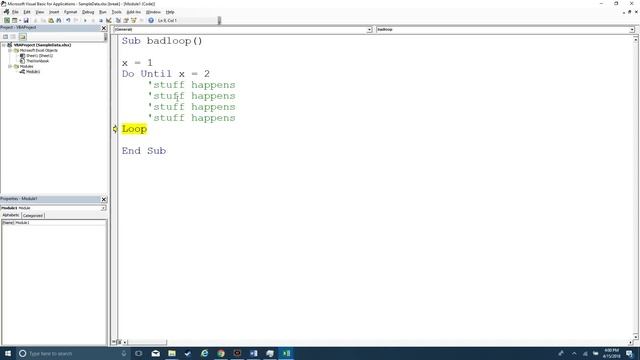
Task: Open Insert UserForm dropdown arrow
Action: point(20,20)
